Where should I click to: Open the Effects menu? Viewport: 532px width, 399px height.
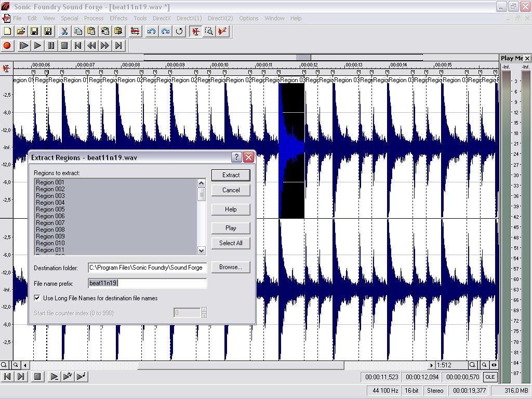118,18
